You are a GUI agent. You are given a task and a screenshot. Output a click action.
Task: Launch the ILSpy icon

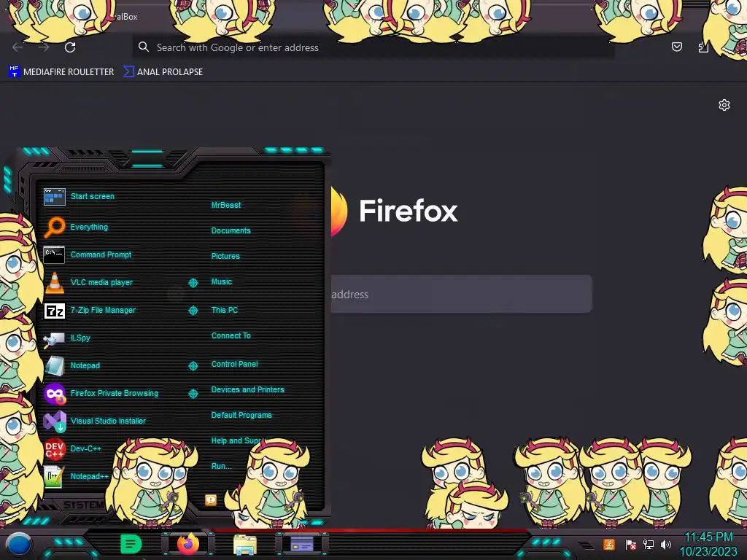pyautogui.click(x=54, y=338)
